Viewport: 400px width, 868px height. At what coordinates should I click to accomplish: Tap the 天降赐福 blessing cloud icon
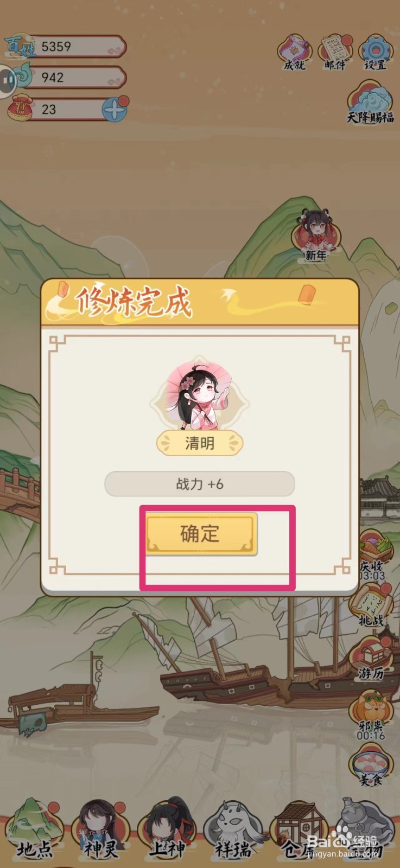click(371, 102)
